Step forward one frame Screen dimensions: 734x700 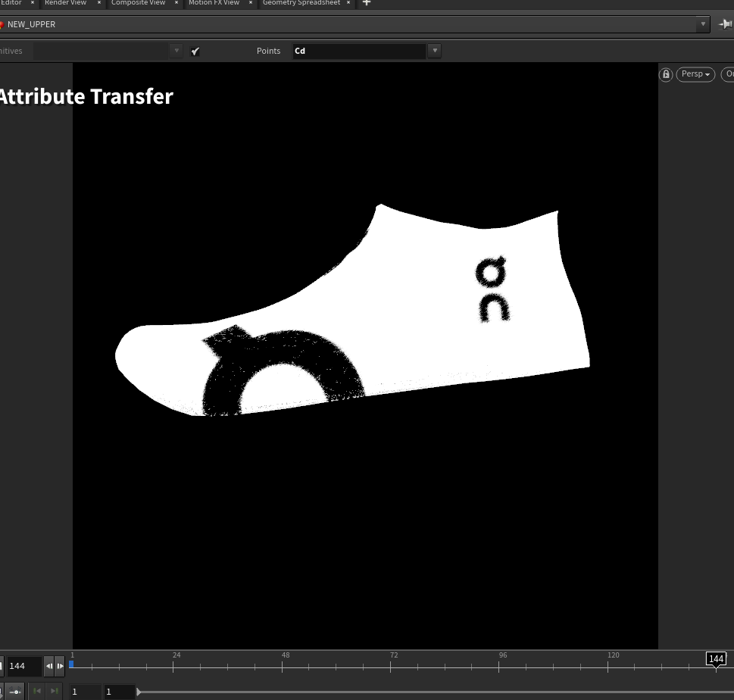click(60, 666)
